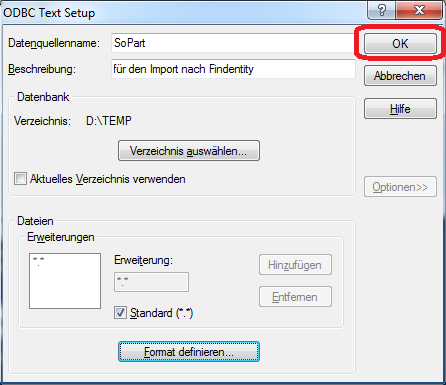Select *.* entry in Erweiterungen list
Image resolution: width=446 pixels, height=385 pixels.
point(39,261)
